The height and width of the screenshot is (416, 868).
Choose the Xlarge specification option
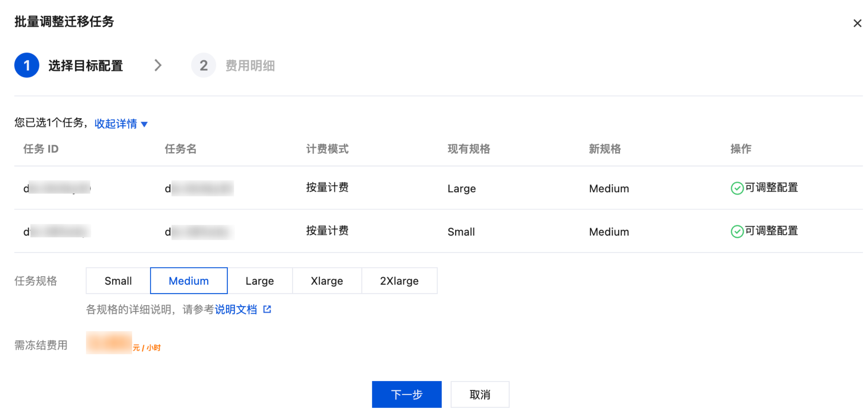(327, 281)
